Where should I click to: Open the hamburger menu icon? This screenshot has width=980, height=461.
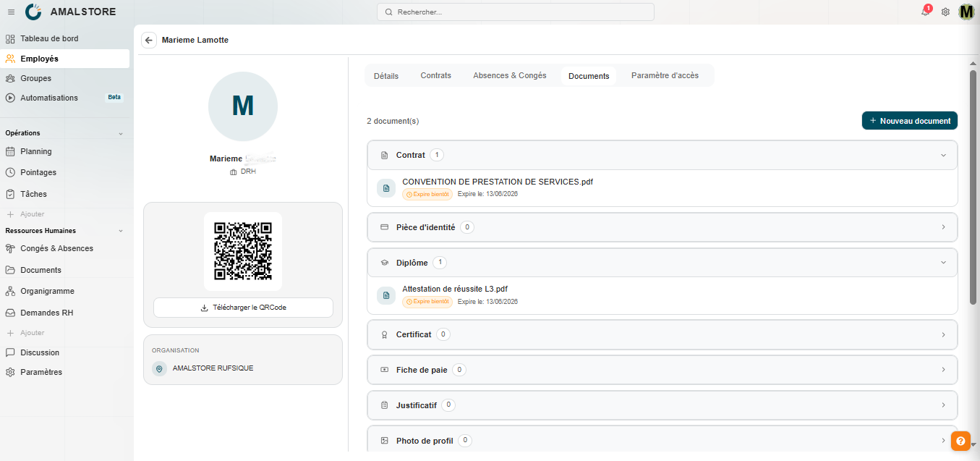(11, 12)
